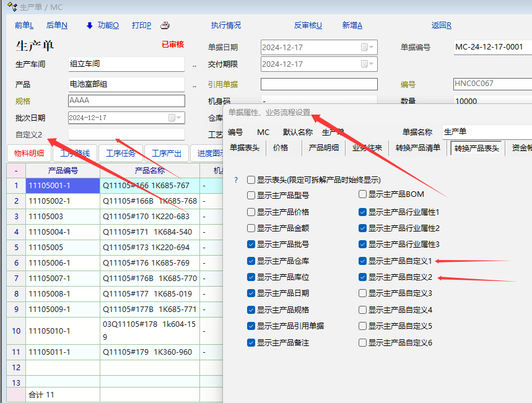Click the ellipsis button beside 产品 field
Image resolution: width=532 pixels, height=403 pixels.
coord(194,85)
